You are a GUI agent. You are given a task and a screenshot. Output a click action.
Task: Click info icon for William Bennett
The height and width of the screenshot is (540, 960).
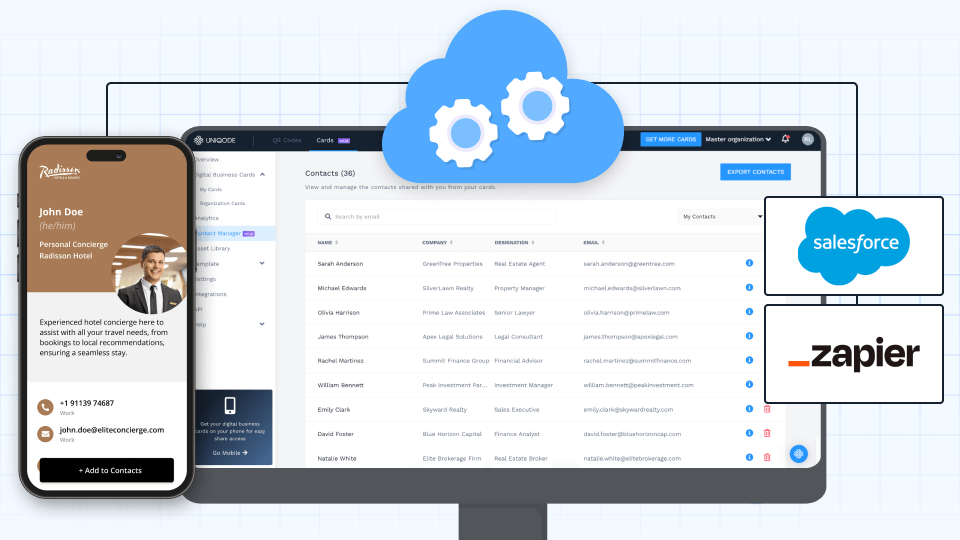(x=749, y=384)
